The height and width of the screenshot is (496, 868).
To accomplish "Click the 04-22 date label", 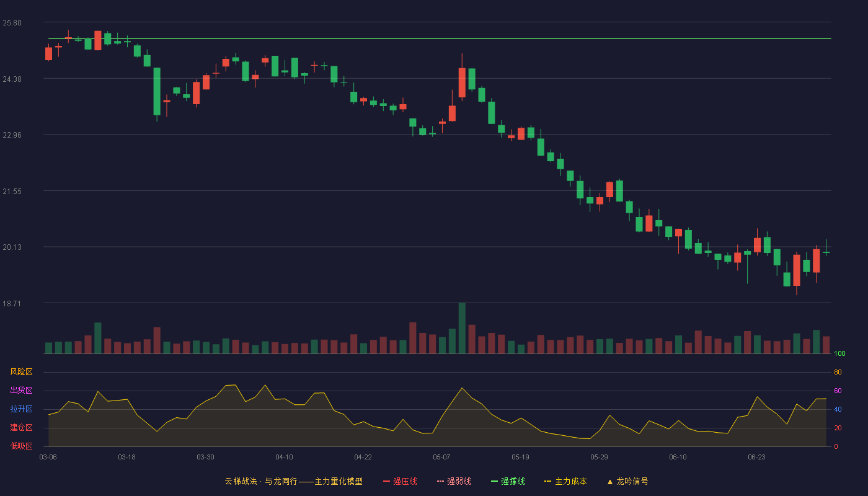I will point(363,457).
